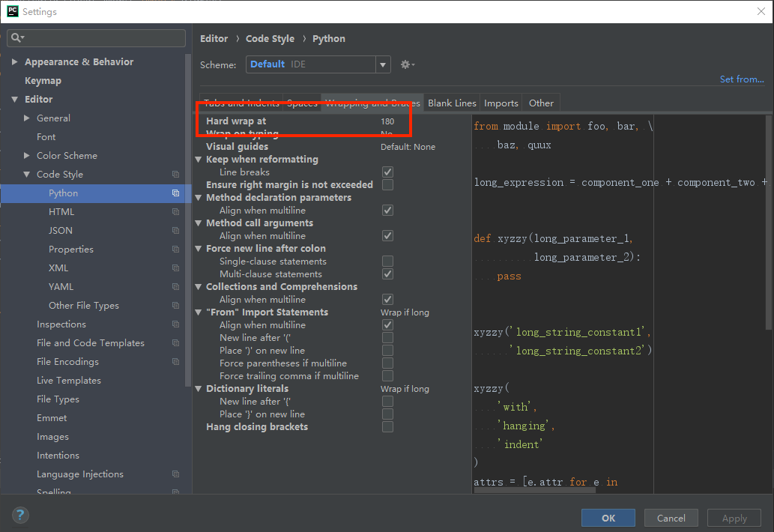
Task: Click the settings icon next to YAML
Action: pos(175,286)
